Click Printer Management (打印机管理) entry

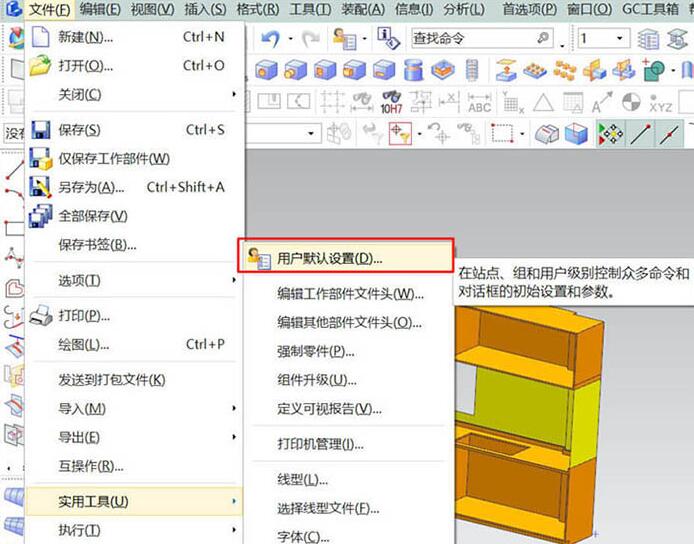point(320,444)
